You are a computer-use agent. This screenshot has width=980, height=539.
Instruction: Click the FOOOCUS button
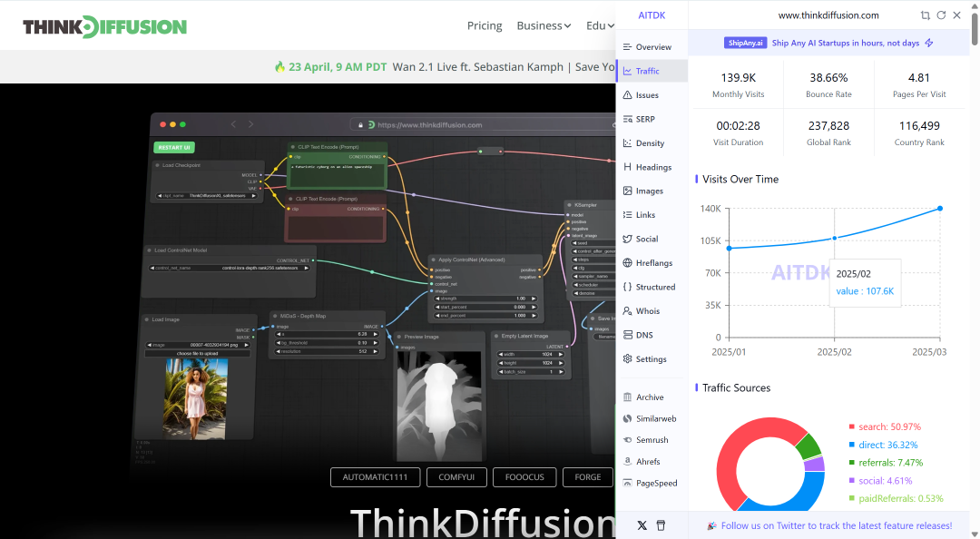(x=524, y=477)
